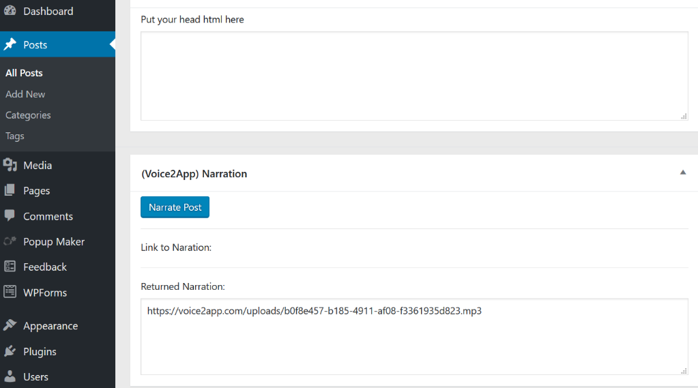Viewport: 698px width, 388px height.
Task: Click the Posts pushpin icon
Action: click(x=10, y=44)
